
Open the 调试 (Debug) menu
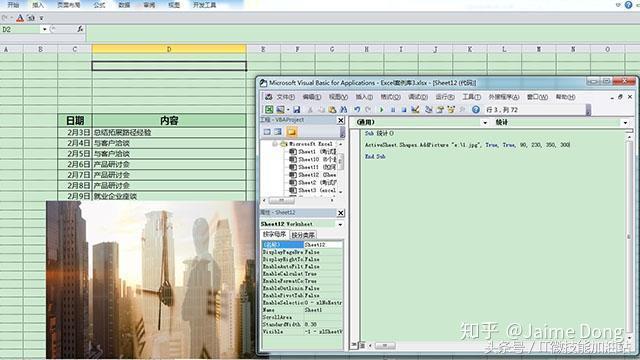click(418, 97)
